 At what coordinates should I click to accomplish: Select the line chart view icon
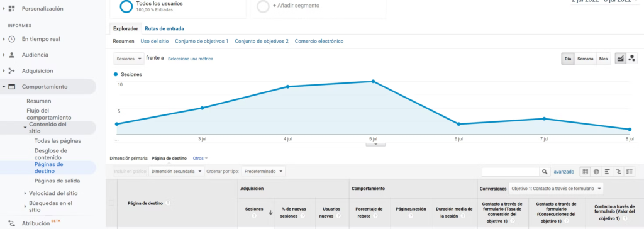620,59
